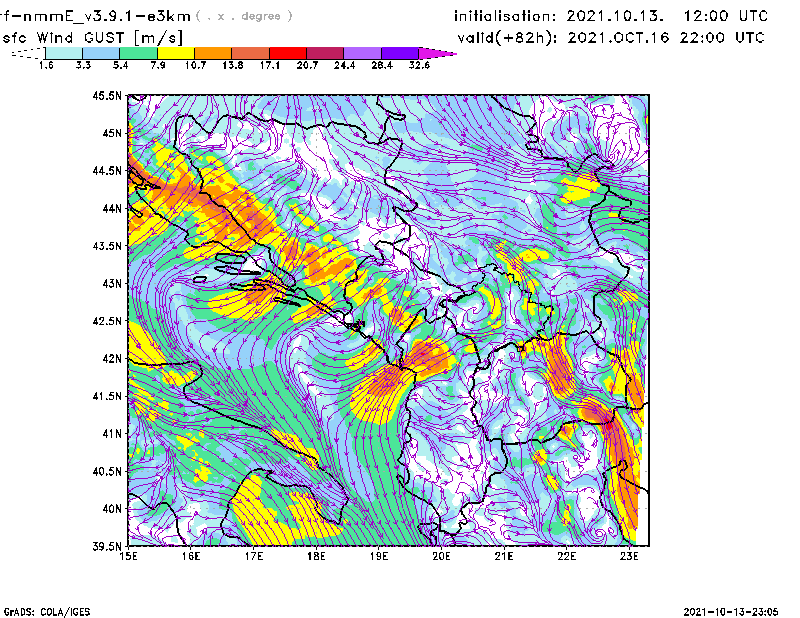Click the 'GrADS: COLA/IGES' credit text

click(x=46, y=612)
